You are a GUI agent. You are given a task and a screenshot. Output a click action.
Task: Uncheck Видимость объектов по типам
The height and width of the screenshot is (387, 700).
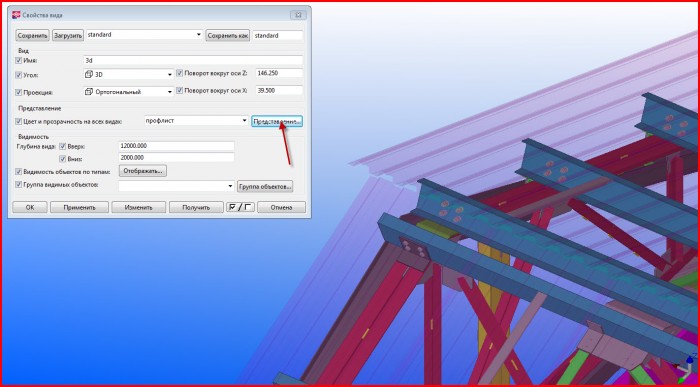click(18, 171)
